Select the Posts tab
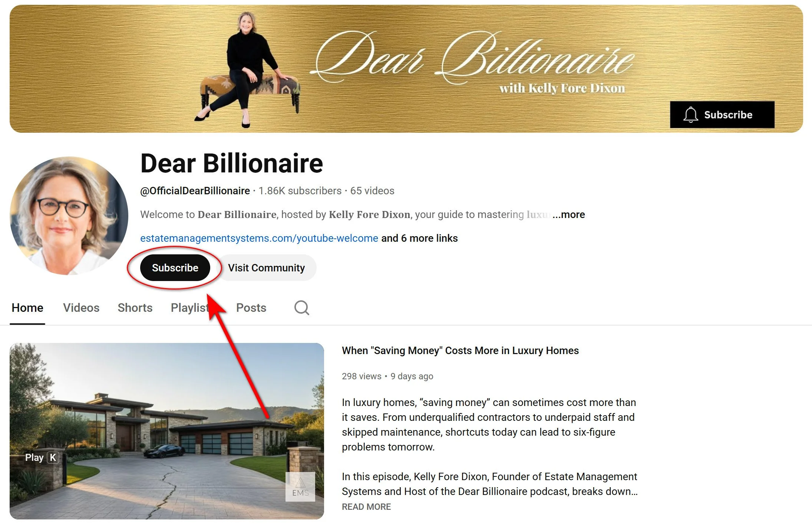Screen dimensions: 812x525 tap(251, 308)
